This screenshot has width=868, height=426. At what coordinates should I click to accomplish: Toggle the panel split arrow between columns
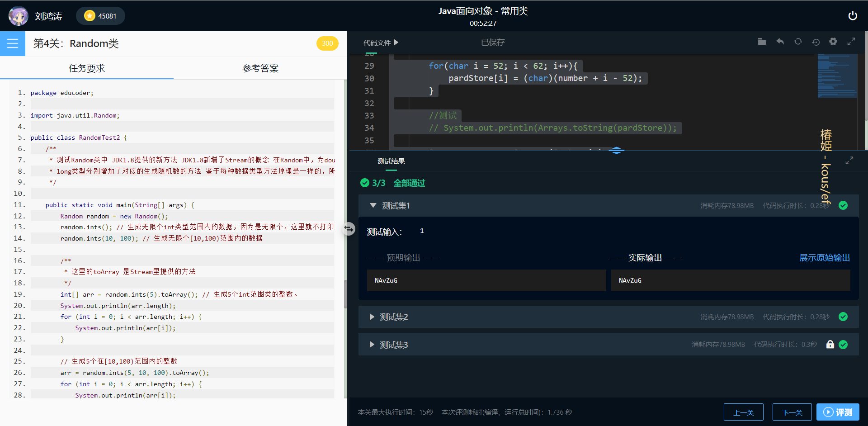(x=349, y=229)
